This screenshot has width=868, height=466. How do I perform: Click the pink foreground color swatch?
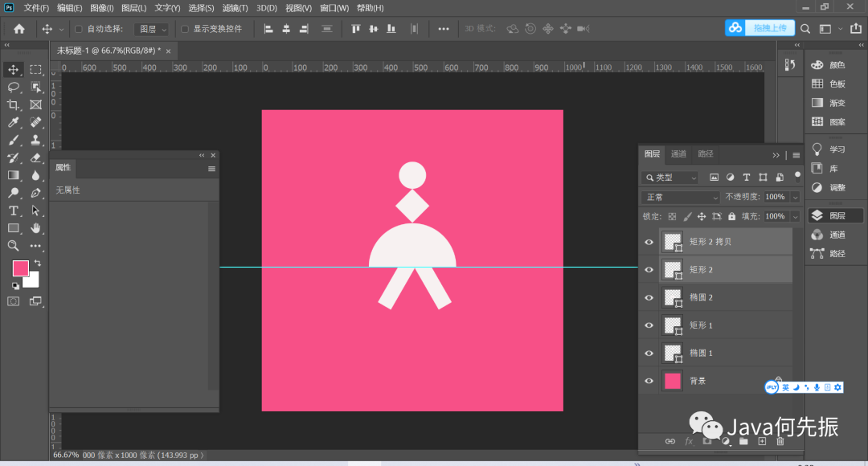click(x=21, y=268)
